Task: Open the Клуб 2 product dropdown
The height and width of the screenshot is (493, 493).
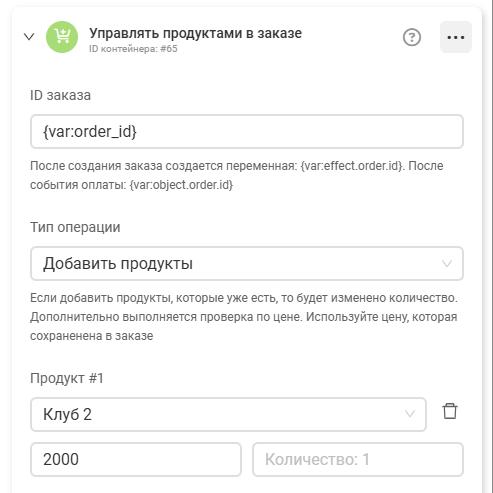Action: tap(228, 414)
